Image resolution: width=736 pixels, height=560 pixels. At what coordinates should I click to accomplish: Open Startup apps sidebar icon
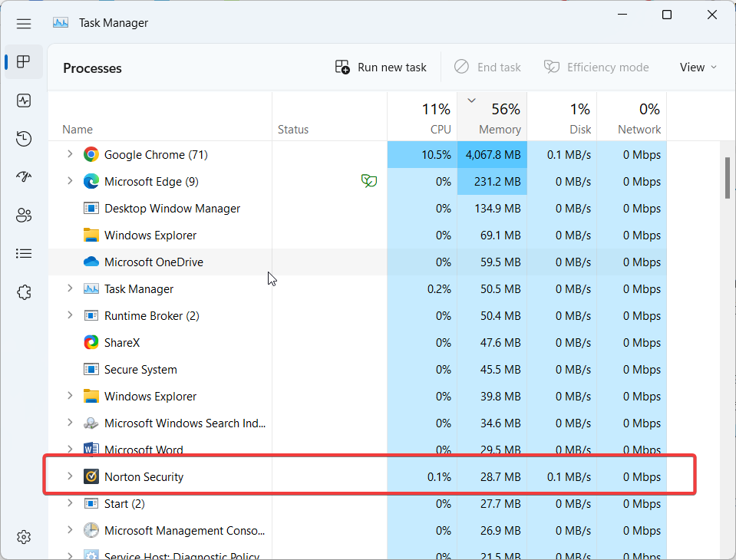click(x=24, y=177)
